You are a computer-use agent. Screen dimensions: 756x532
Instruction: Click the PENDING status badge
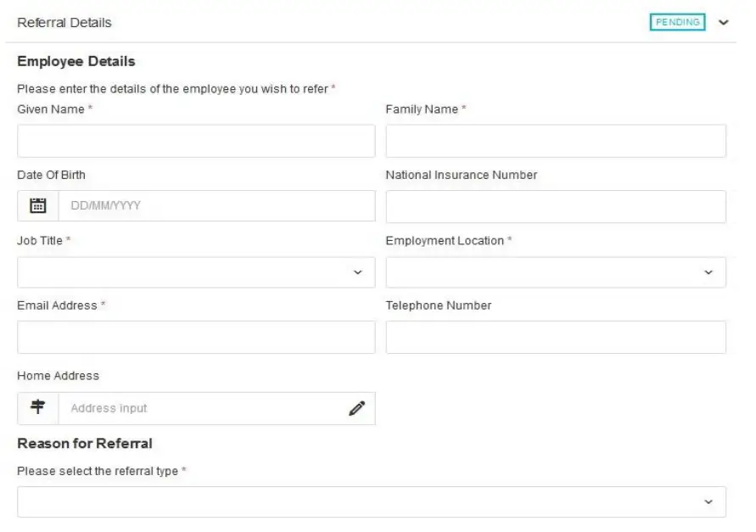(677, 22)
